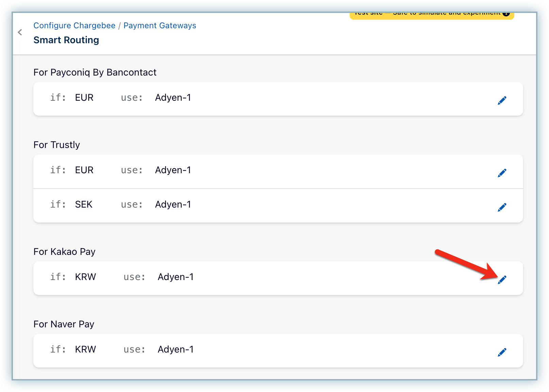Click Adyen-1 in the Naver Pay rule
Image resolution: width=549 pixels, height=392 pixels.
[x=176, y=349]
